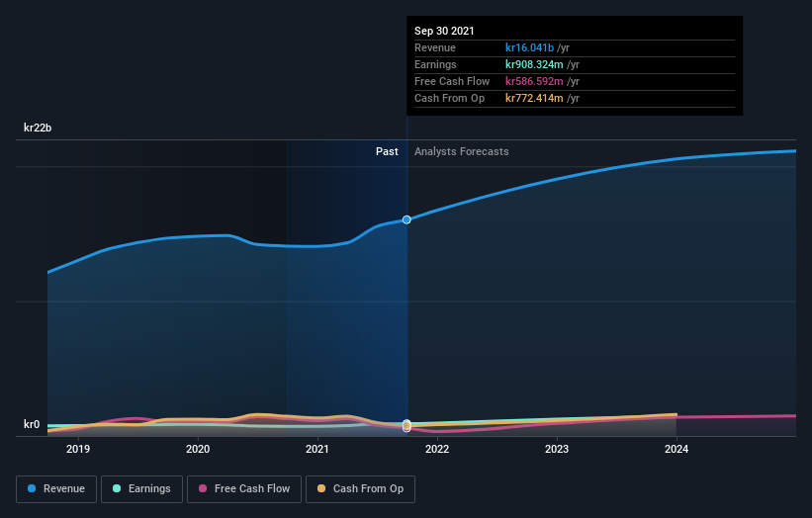Toggle the Free Cash Flow legend series
The height and width of the screenshot is (518, 812).
(x=244, y=489)
